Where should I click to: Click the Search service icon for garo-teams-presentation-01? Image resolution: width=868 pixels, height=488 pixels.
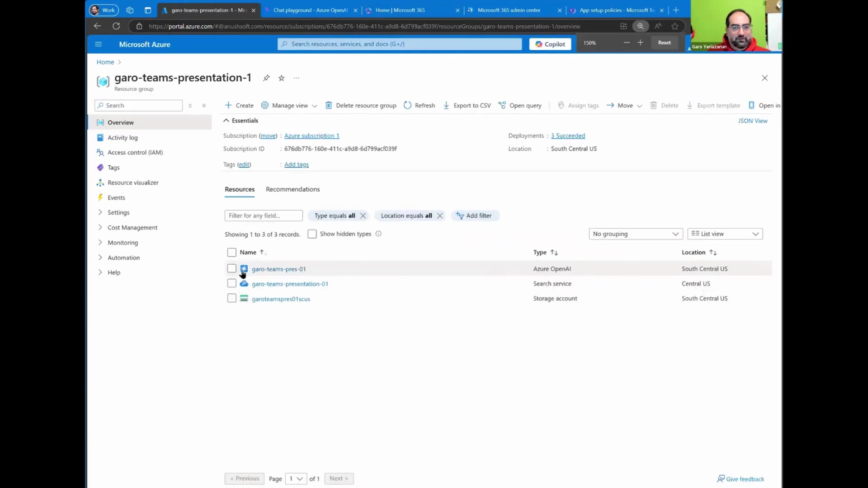coord(244,284)
